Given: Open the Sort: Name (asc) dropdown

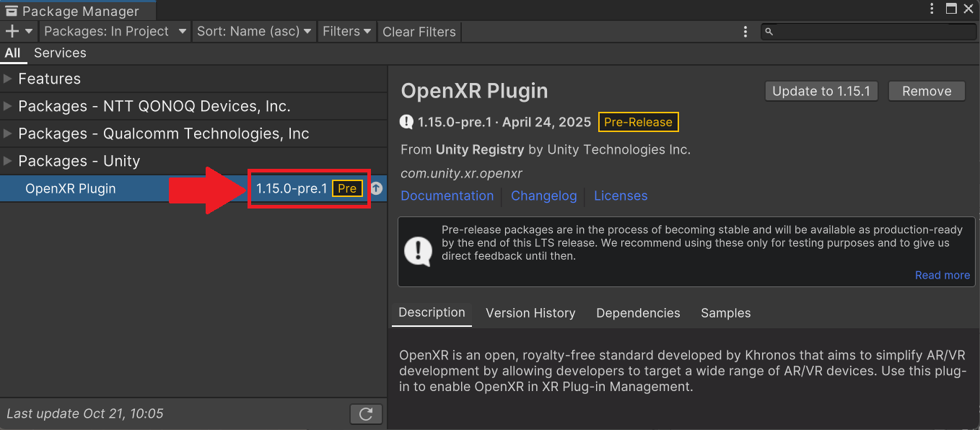Looking at the screenshot, I should 254,31.
